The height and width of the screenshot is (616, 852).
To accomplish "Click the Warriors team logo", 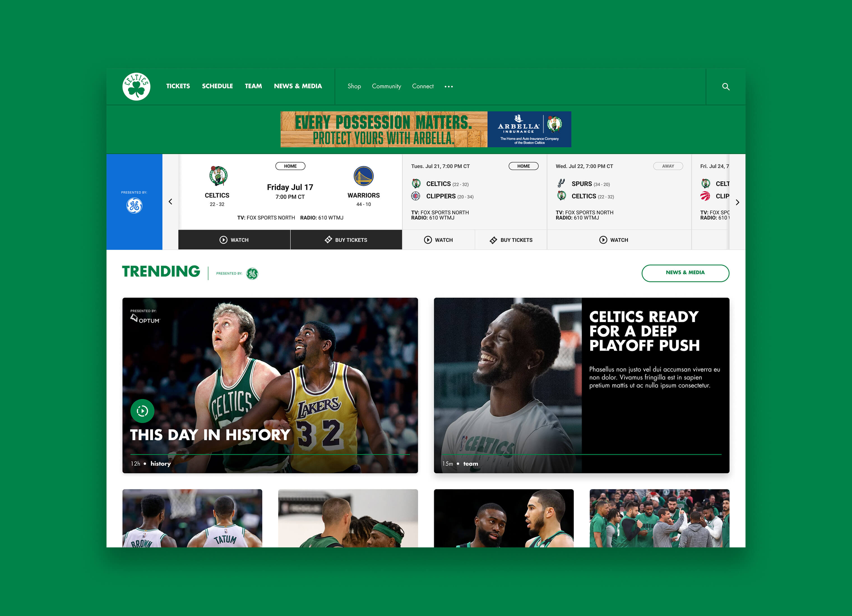I will pyautogui.click(x=363, y=176).
